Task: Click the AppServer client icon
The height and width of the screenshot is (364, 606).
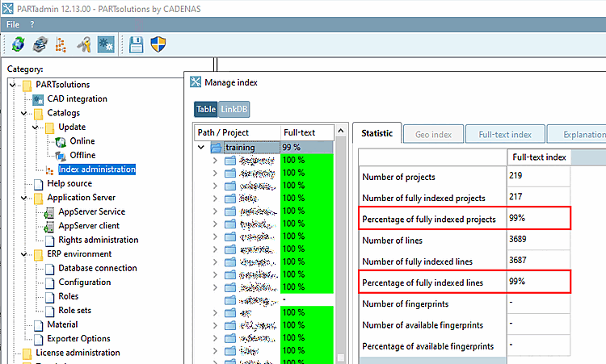Action: pos(49,227)
